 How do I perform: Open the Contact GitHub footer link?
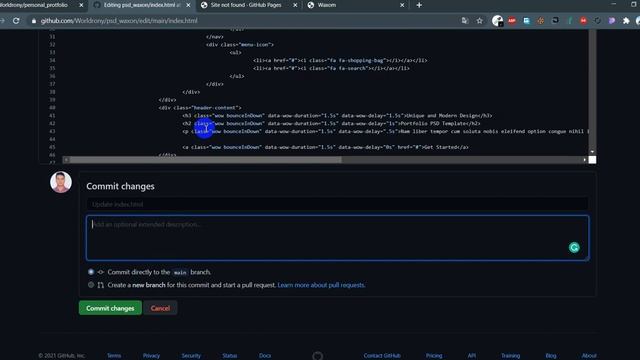[x=382, y=356]
